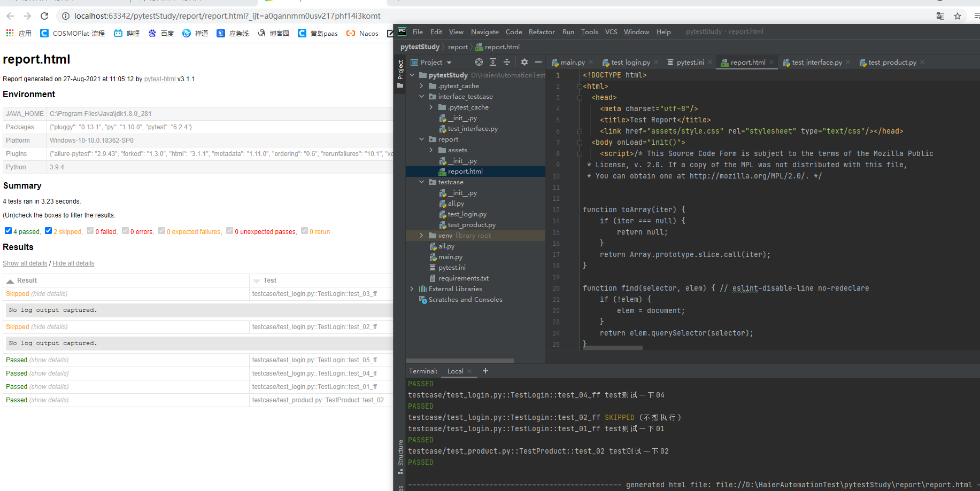Uncheck the '4 passed' filter checkbox
980x491 pixels.
(x=8, y=231)
